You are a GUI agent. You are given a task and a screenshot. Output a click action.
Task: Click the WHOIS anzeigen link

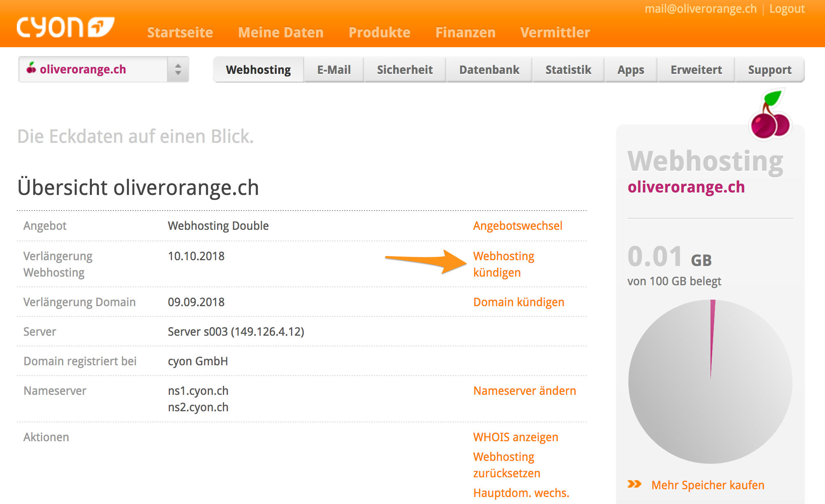(516, 437)
